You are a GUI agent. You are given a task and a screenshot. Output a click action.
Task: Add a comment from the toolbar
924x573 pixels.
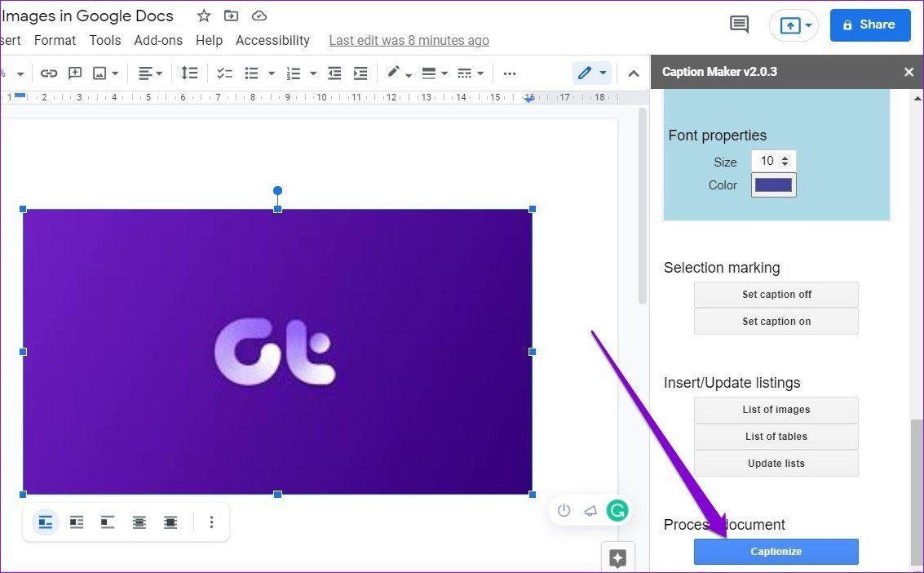click(x=75, y=73)
